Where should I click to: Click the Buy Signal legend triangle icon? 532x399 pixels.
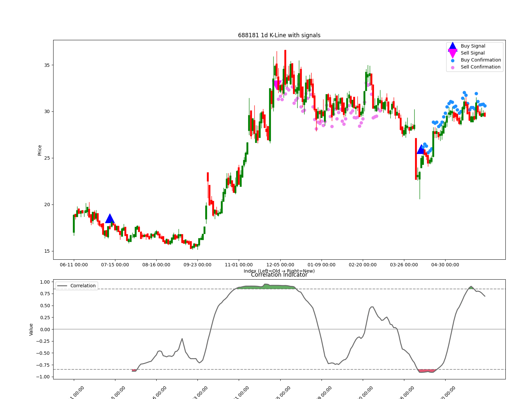pyautogui.click(x=453, y=46)
